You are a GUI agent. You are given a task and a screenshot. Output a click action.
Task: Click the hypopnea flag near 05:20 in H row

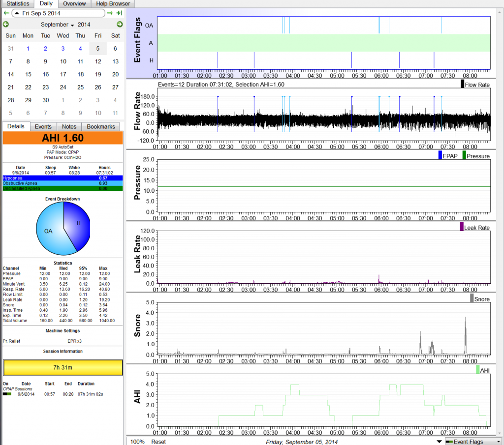click(x=351, y=60)
